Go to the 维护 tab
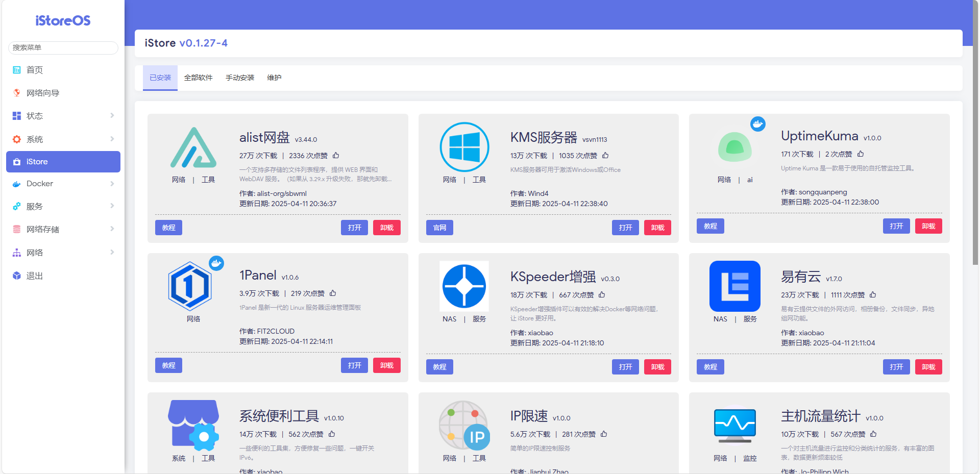The image size is (980, 474). tap(274, 78)
